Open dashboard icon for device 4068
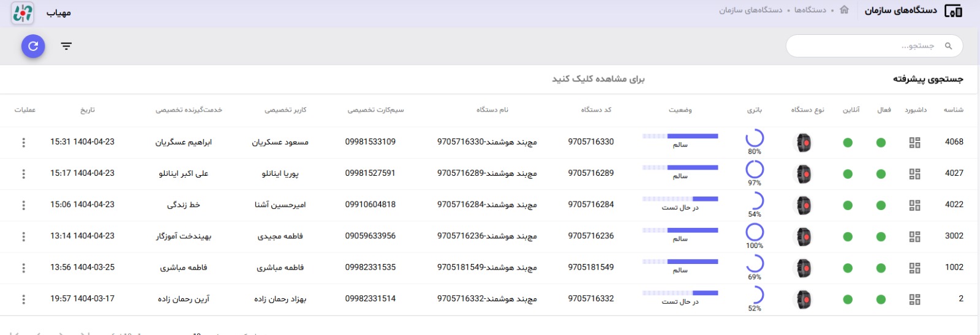Image resolution: width=980 pixels, height=335 pixels. 914,143
